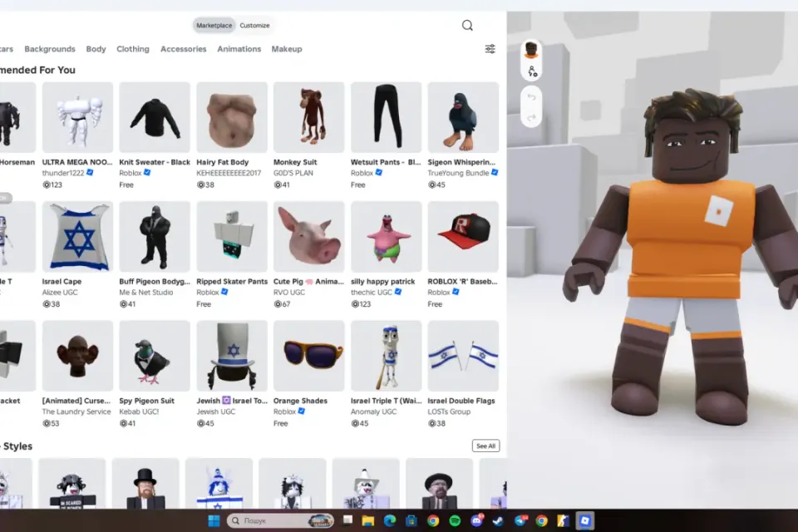Open the marketplace search magnifier icon
The height and width of the screenshot is (532, 798).
(467, 26)
